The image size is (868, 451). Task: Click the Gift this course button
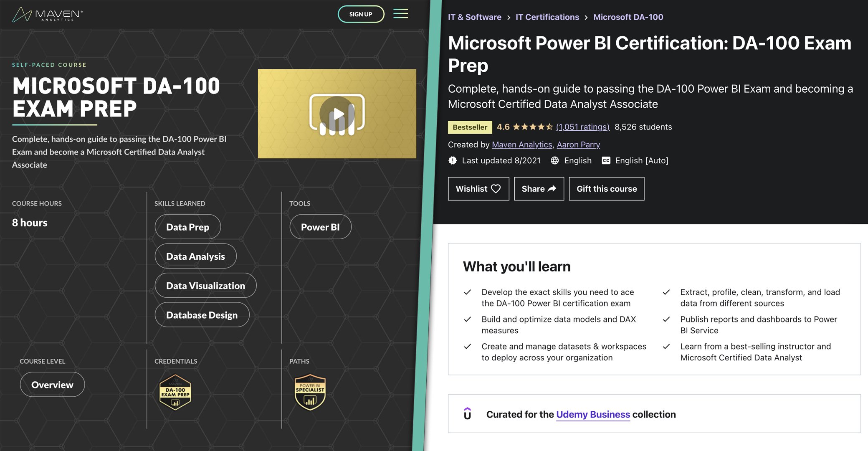click(606, 188)
